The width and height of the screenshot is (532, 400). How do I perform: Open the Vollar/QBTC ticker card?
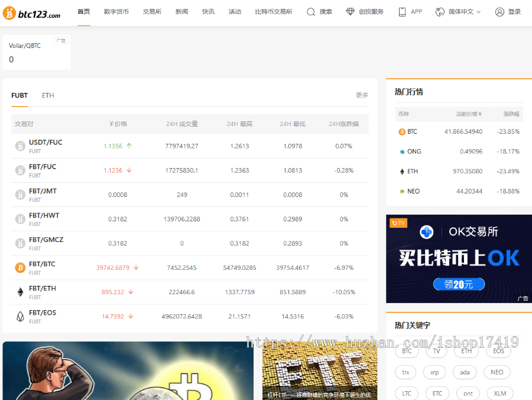tap(35, 52)
